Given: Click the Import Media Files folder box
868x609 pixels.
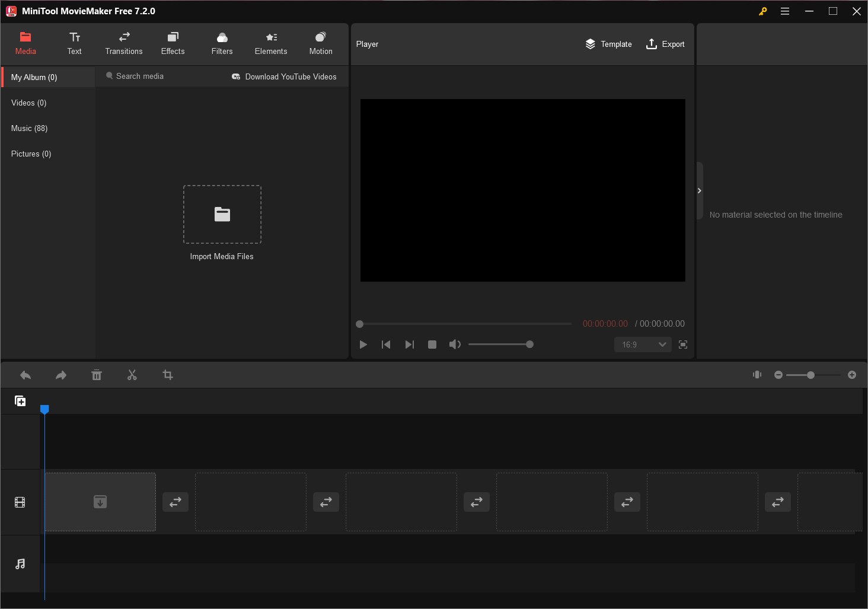Looking at the screenshot, I should (x=222, y=214).
